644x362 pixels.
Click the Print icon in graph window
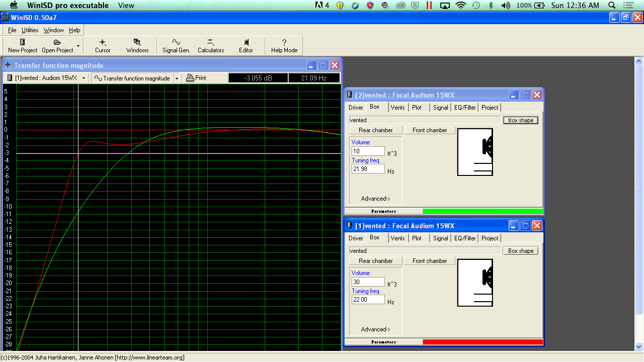coord(190,78)
